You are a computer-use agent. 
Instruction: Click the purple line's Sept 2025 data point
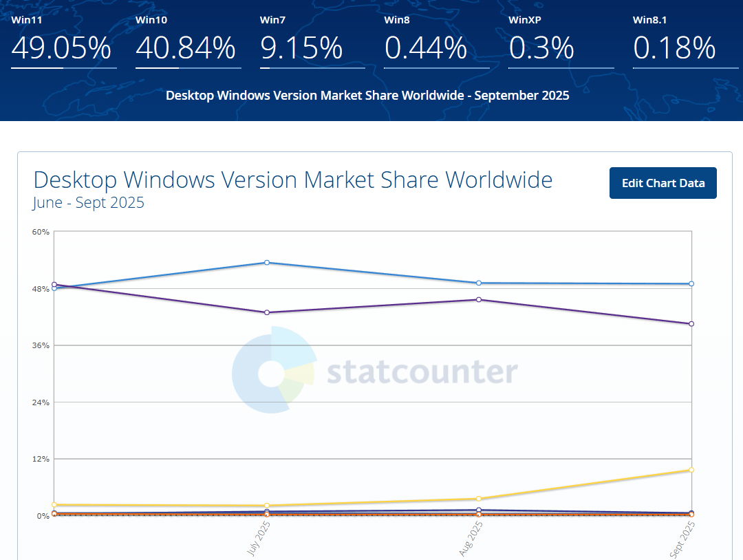point(691,323)
